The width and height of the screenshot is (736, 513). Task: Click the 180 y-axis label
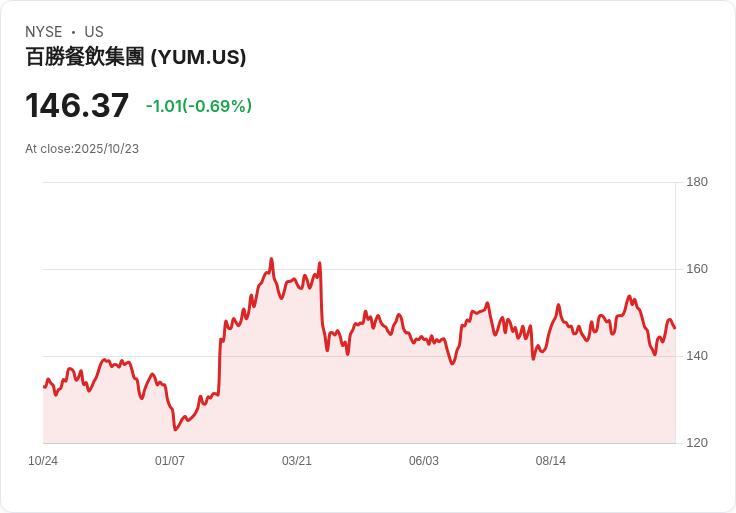click(x=697, y=182)
